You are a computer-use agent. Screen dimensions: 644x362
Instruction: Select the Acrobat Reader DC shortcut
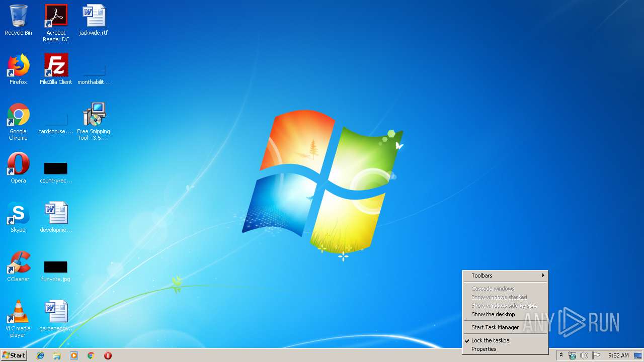point(56,23)
